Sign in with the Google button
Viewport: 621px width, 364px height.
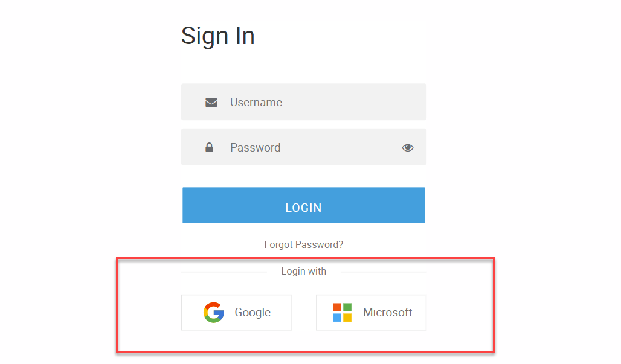pyautogui.click(x=236, y=313)
